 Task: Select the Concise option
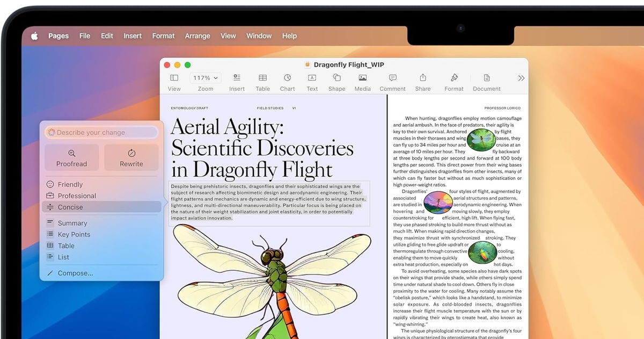pyautogui.click(x=101, y=207)
